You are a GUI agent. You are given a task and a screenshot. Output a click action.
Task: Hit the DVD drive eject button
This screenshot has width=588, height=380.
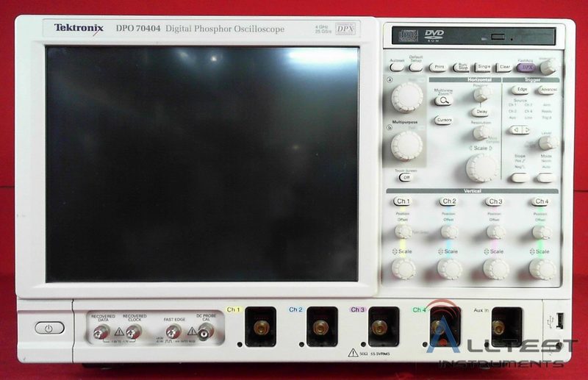click(x=498, y=37)
